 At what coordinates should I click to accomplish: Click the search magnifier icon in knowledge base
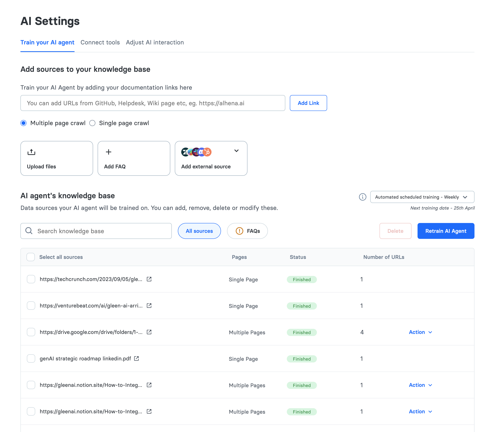(29, 231)
